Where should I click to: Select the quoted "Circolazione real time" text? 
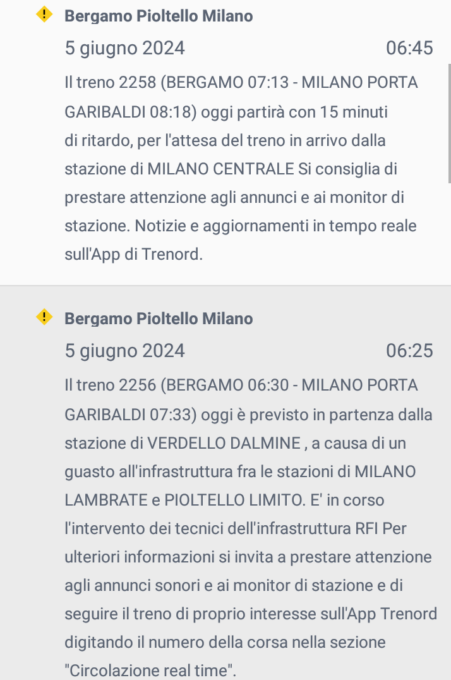(x=149, y=670)
